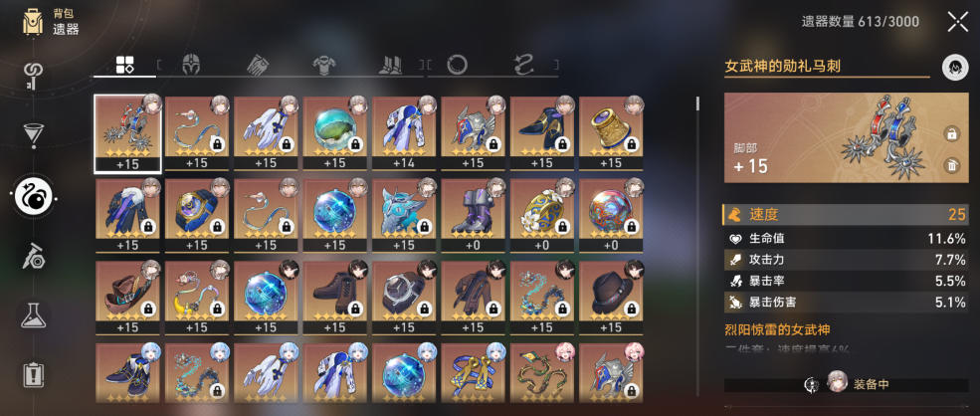Filter relics by body armor icon
This screenshot has width=980, height=416.
(324, 65)
